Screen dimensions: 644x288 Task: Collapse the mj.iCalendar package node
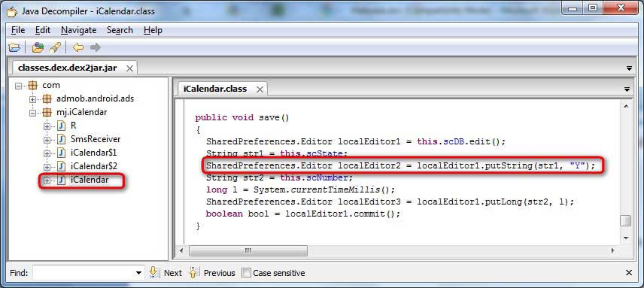[x=33, y=113]
